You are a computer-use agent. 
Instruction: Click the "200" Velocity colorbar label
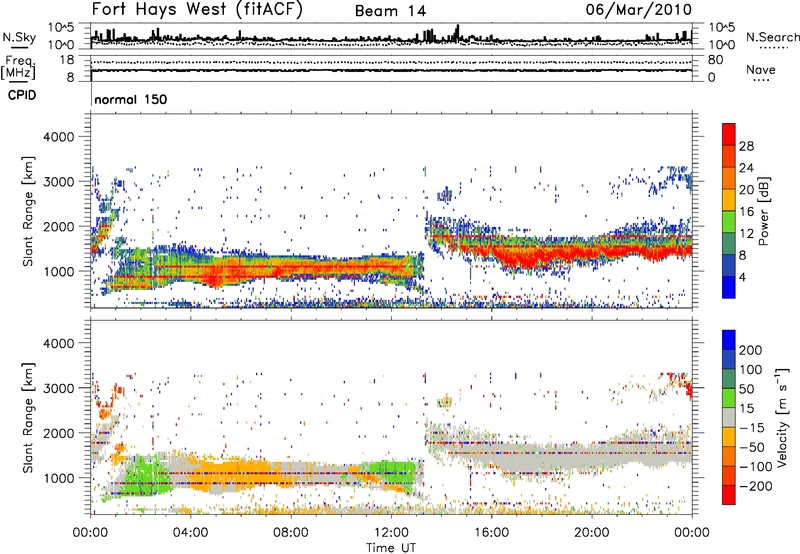pos(751,350)
